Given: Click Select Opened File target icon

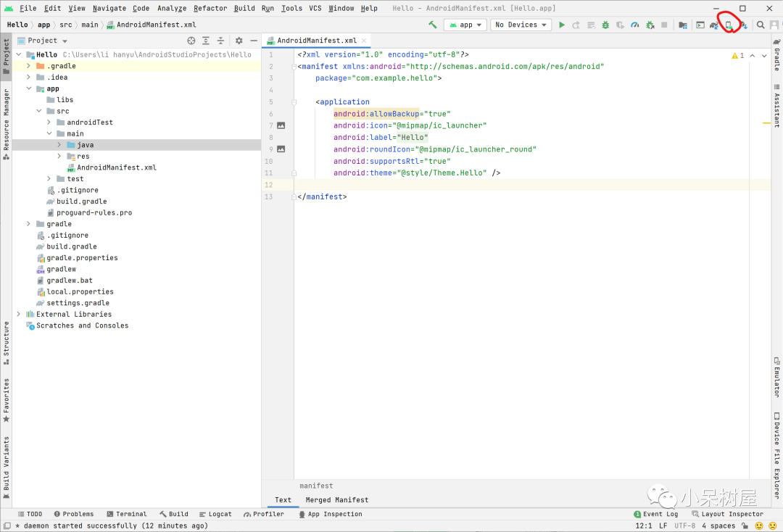Looking at the screenshot, I should (191, 41).
